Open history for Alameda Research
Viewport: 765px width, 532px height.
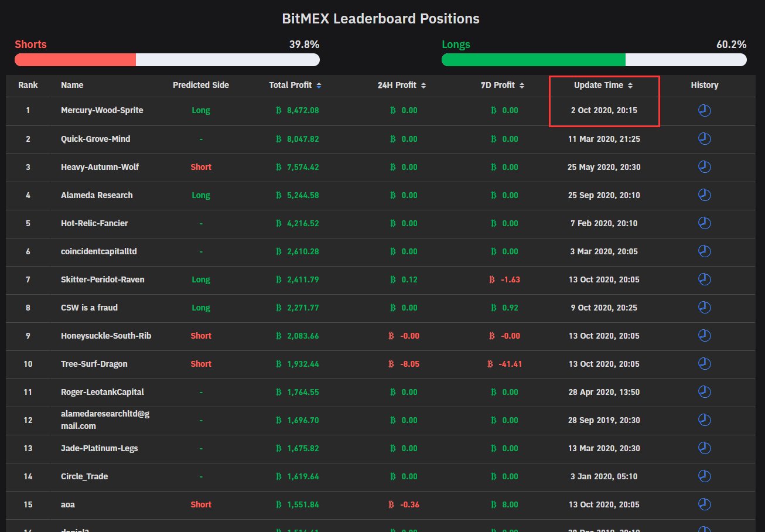pos(704,195)
